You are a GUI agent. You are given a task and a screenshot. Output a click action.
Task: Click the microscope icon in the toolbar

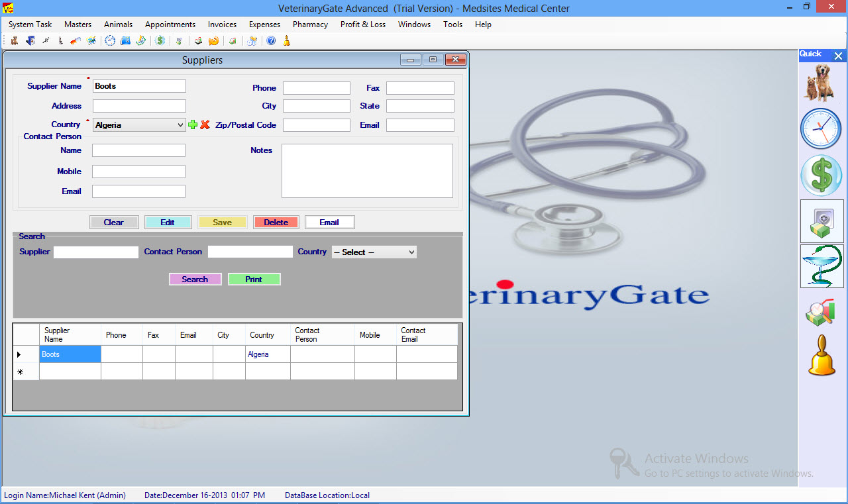(x=60, y=41)
